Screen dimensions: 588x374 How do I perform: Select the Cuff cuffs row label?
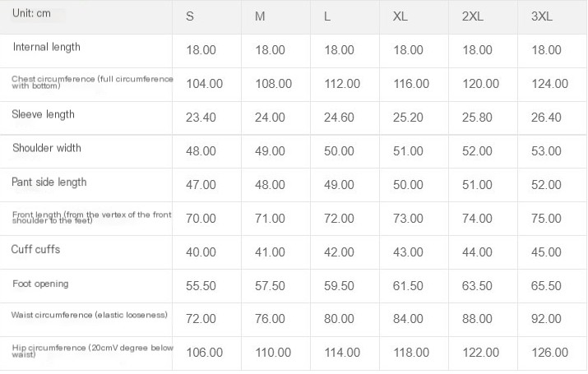[x=35, y=249]
